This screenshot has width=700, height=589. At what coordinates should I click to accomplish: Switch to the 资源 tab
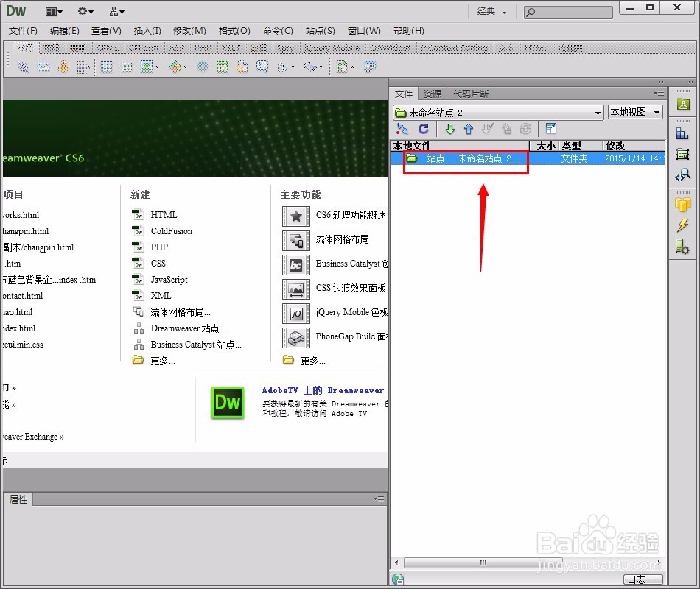point(432,94)
